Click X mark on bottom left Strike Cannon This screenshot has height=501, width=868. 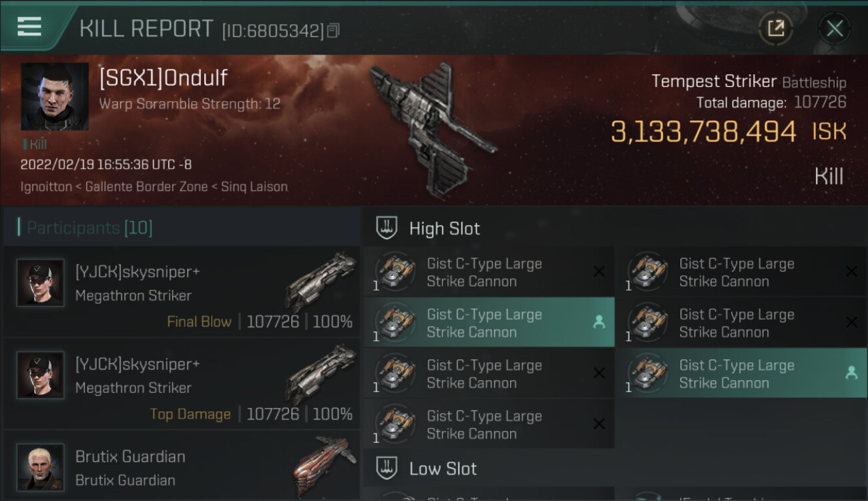pos(599,424)
